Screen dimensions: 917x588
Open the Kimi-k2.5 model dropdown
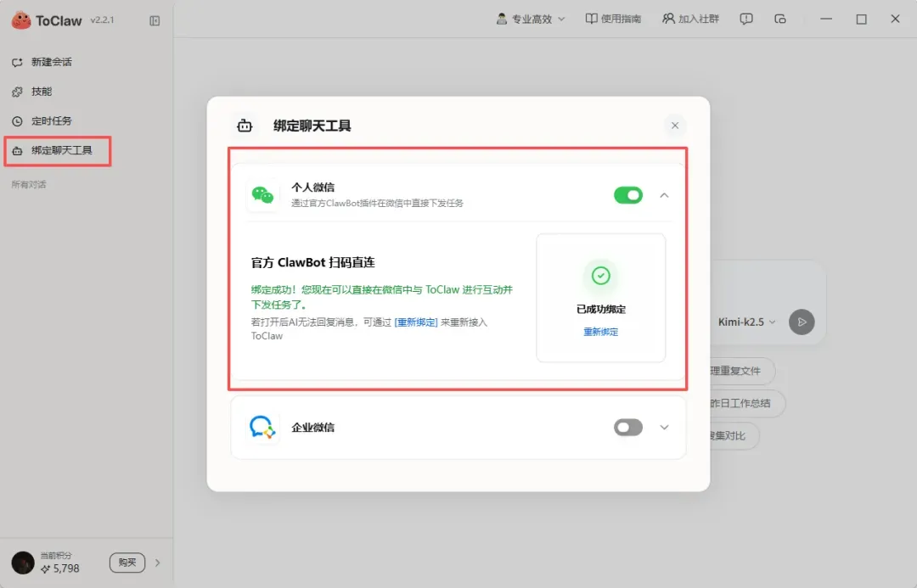747,322
